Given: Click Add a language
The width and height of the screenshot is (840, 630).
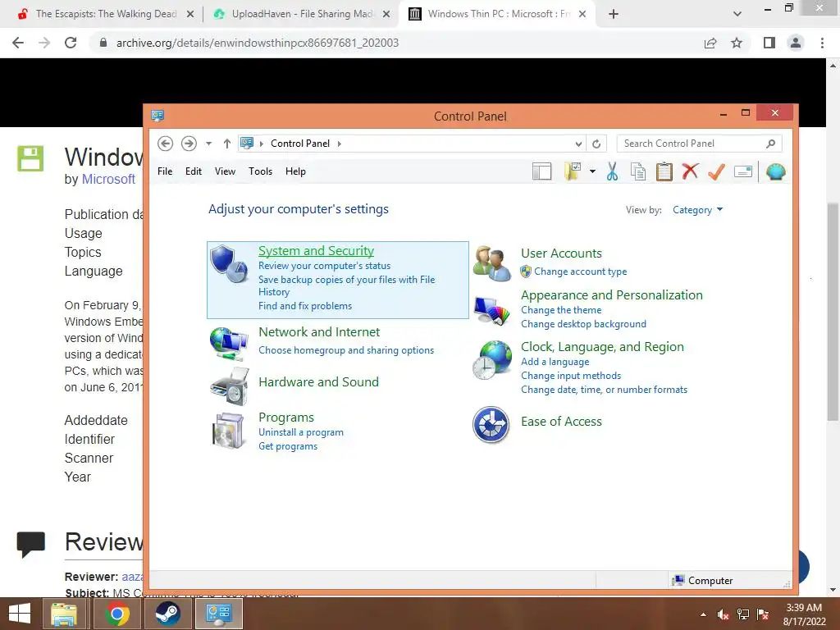Looking at the screenshot, I should (555, 362).
